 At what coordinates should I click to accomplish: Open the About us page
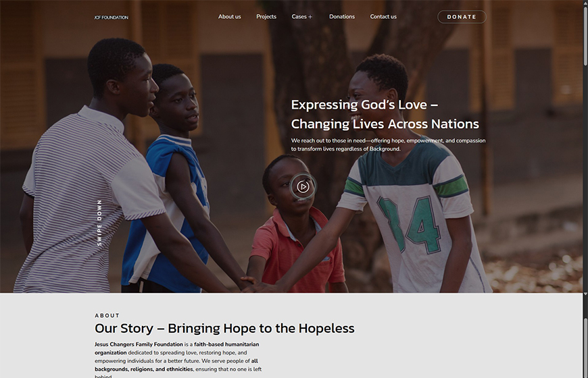coord(230,16)
